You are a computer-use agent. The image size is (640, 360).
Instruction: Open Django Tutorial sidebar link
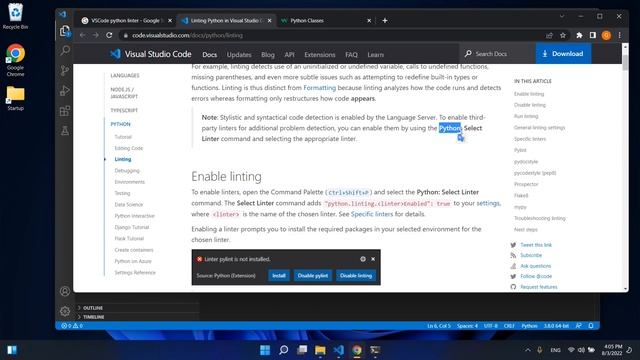click(x=132, y=227)
